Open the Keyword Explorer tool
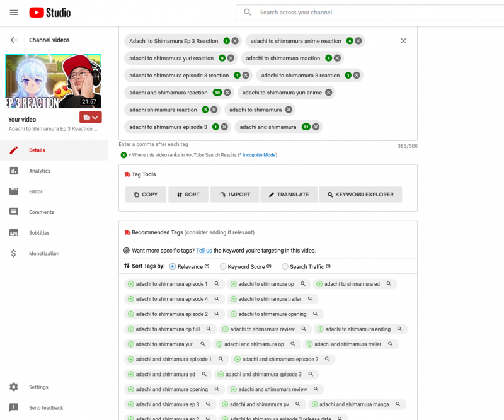 click(x=360, y=195)
